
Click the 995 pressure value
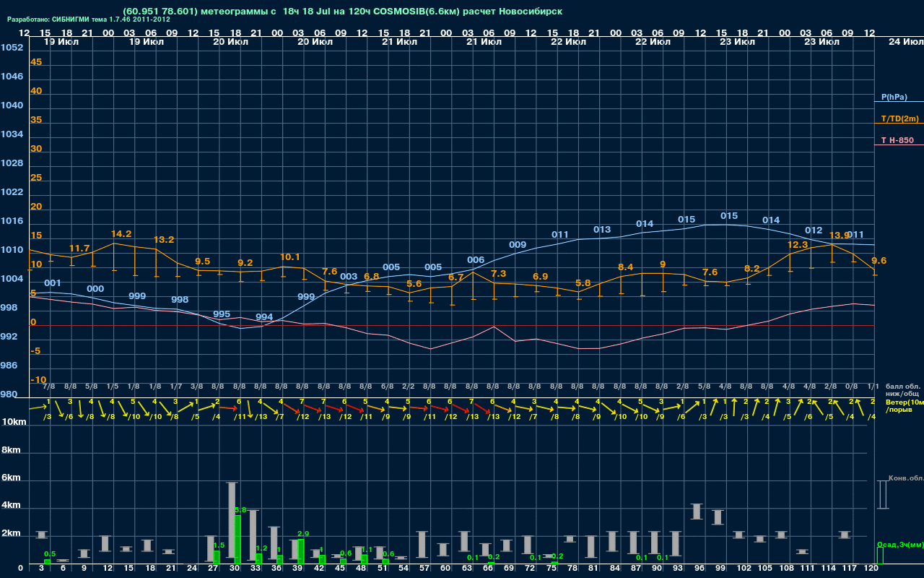[x=222, y=314]
